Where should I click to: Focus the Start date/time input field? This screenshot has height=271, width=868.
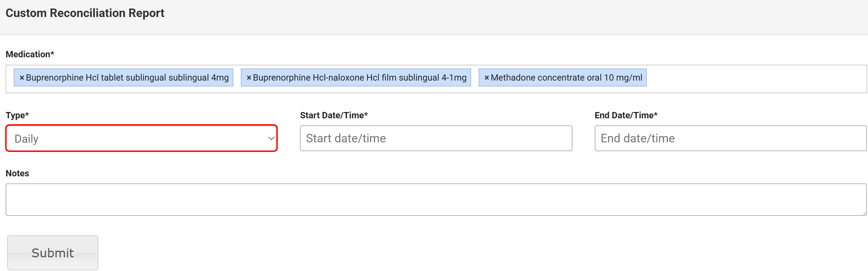tap(436, 138)
